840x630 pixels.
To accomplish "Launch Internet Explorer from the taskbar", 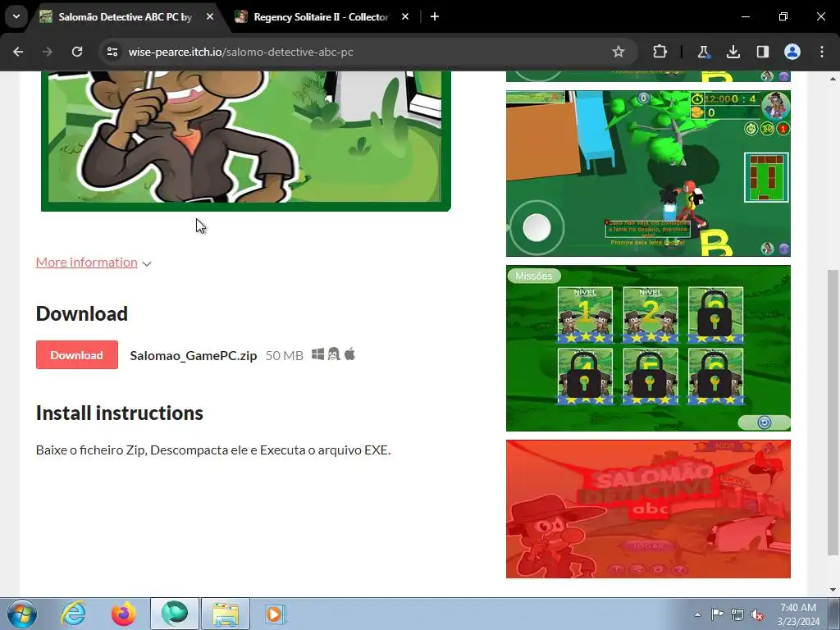I will tap(73, 614).
